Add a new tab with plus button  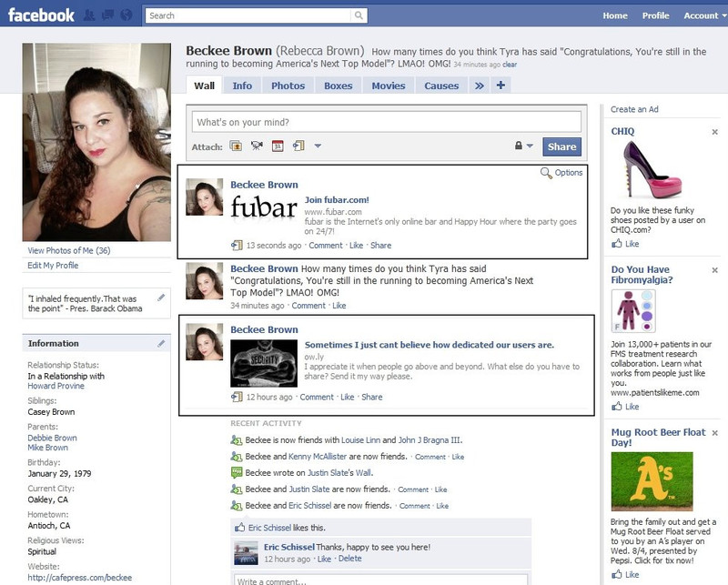[500, 86]
